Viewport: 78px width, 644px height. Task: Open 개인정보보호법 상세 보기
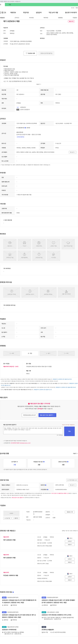point(29,415)
